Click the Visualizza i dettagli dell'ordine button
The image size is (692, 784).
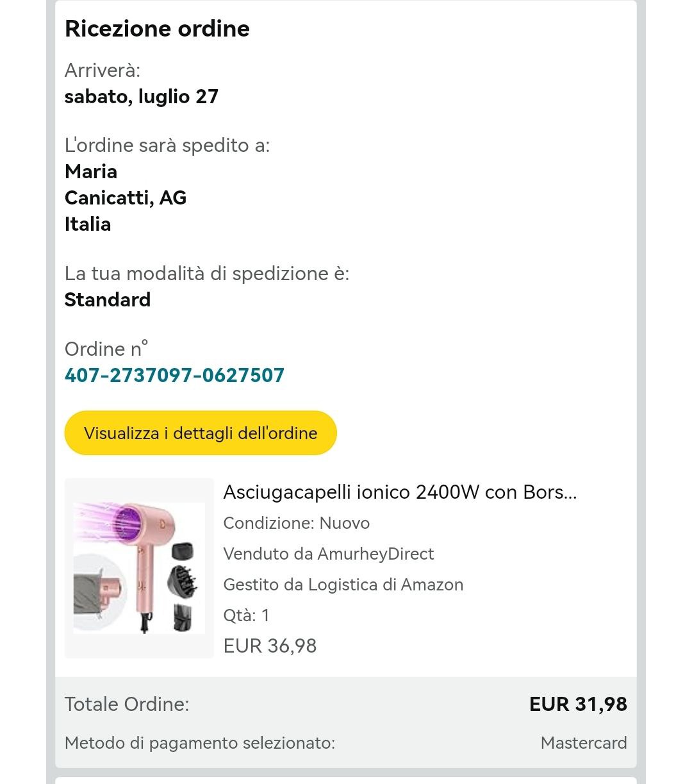(x=200, y=433)
